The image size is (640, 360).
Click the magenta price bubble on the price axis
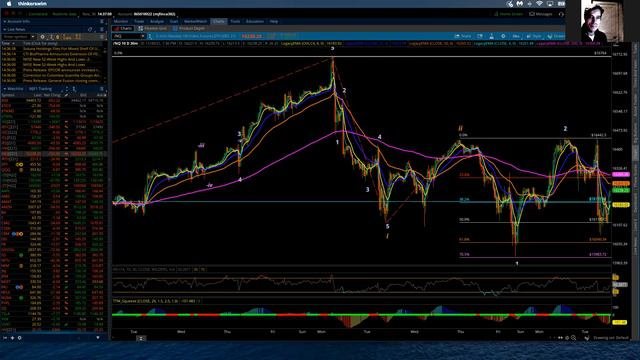tap(620, 175)
